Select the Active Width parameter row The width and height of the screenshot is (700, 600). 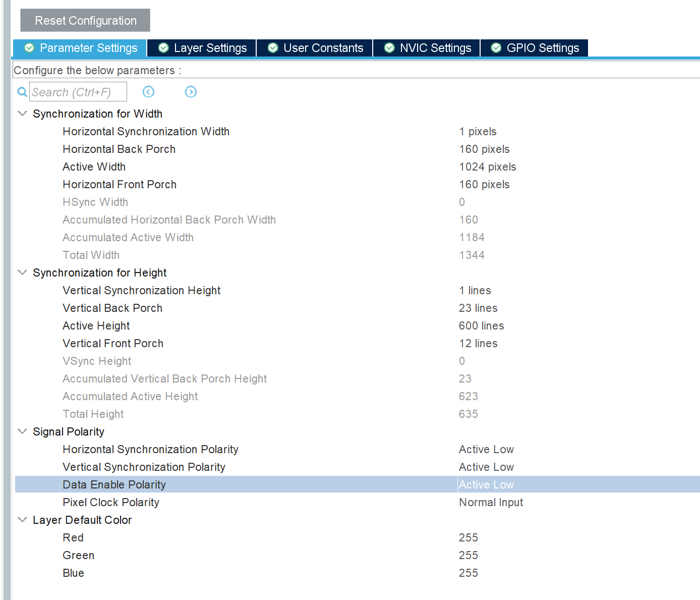tap(202, 167)
